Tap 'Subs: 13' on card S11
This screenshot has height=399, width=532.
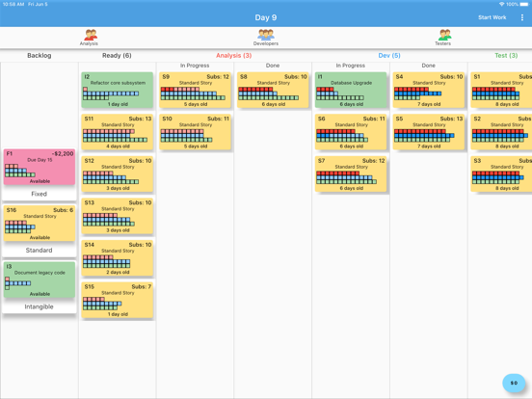coord(140,119)
